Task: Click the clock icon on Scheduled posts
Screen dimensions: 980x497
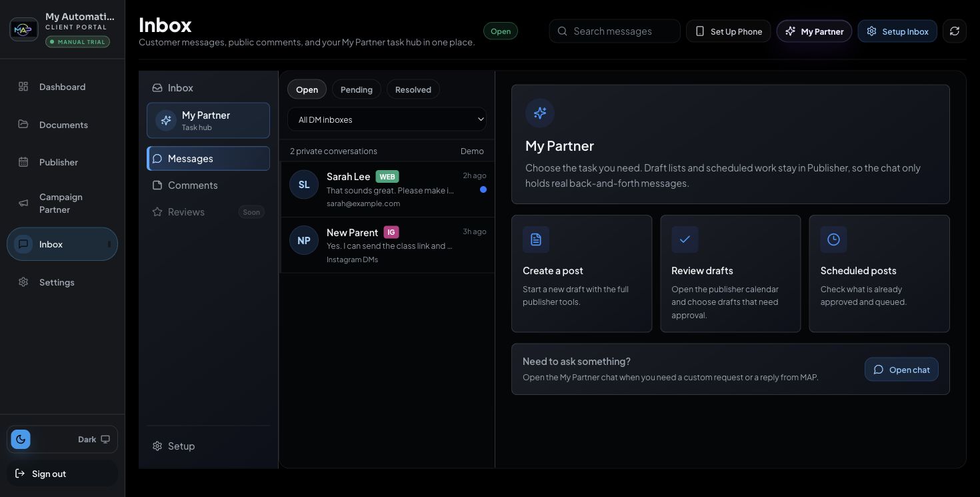Action: [x=833, y=239]
